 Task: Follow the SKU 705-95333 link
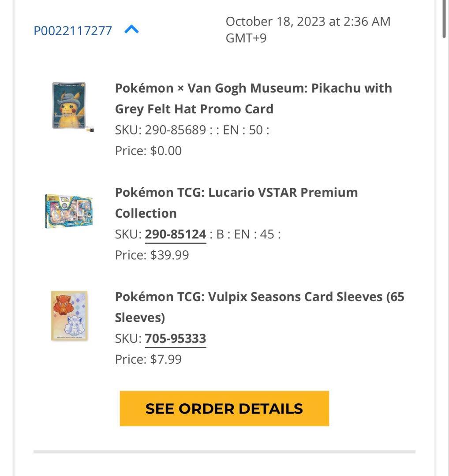[176, 338]
